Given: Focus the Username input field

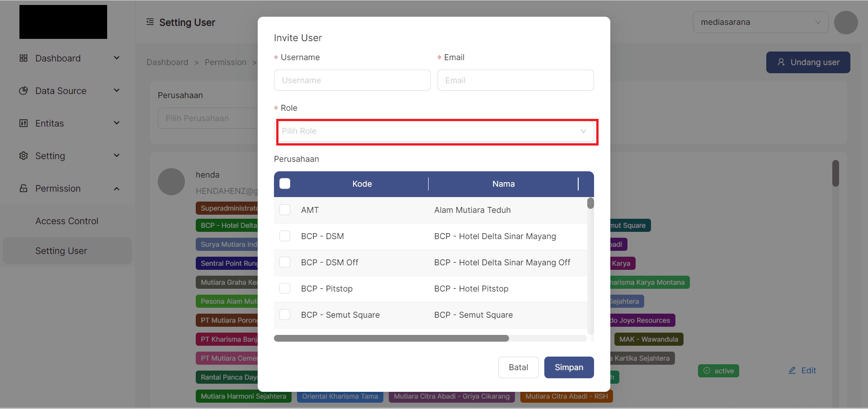Looking at the screenshot, I should (x=352, y=80).
